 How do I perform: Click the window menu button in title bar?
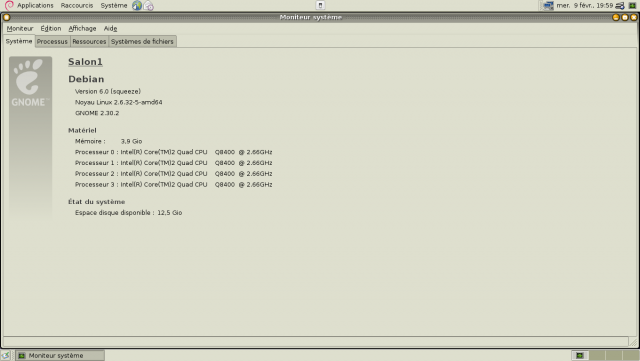coord(7,17)
